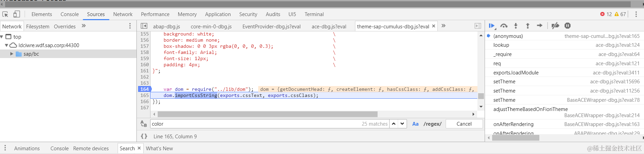Image resolution: width=644 pixels, height=154 pixels.
Task: Open the core-min-0-dbg.js file tab
Action: (x=211, y=26)
